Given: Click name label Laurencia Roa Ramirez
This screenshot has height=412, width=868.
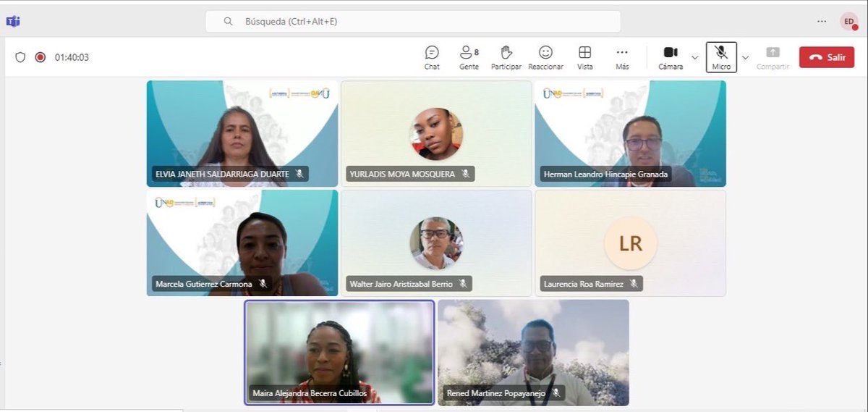Looking at the screenshot, I should tap(583, 284).
